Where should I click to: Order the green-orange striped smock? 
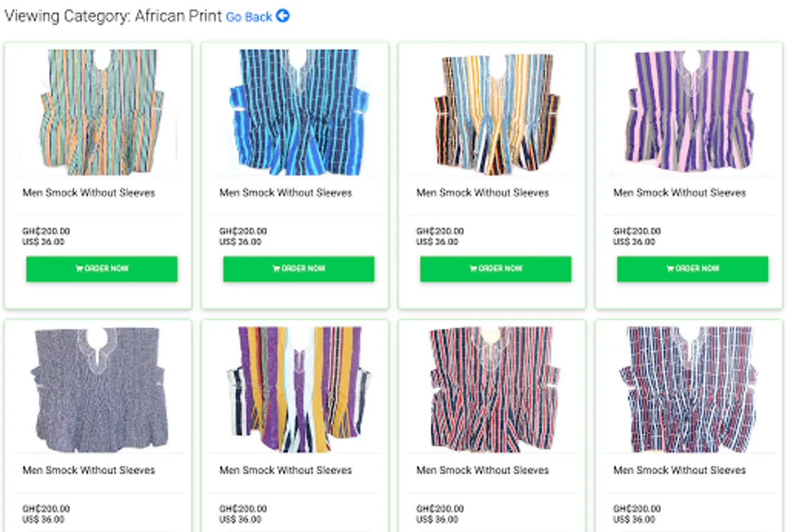102,268
